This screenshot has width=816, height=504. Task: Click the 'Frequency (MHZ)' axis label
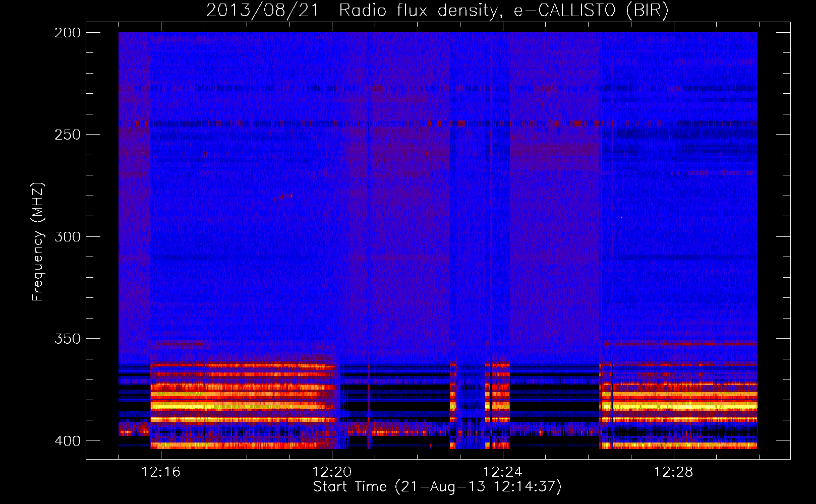38,241
